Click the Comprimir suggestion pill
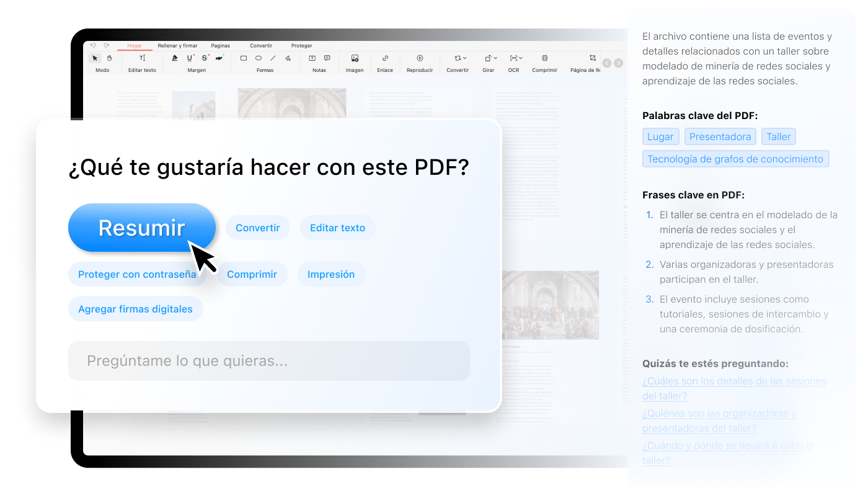This screenshot has height=496, width=868. [x=252, y=274]
